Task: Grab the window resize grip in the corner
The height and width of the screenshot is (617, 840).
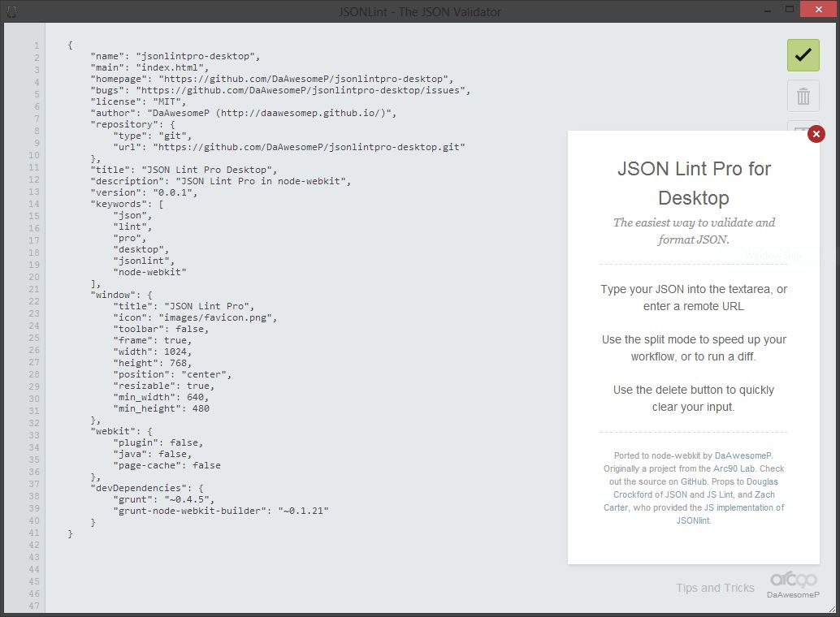Action: tap(832, 609)
